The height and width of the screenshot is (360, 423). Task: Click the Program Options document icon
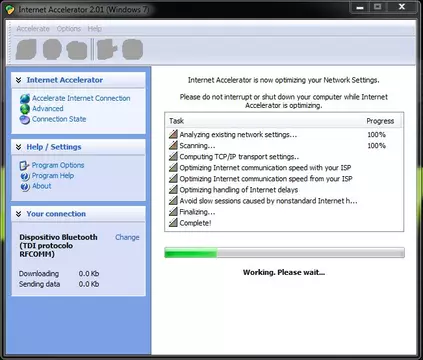point(24,165)
